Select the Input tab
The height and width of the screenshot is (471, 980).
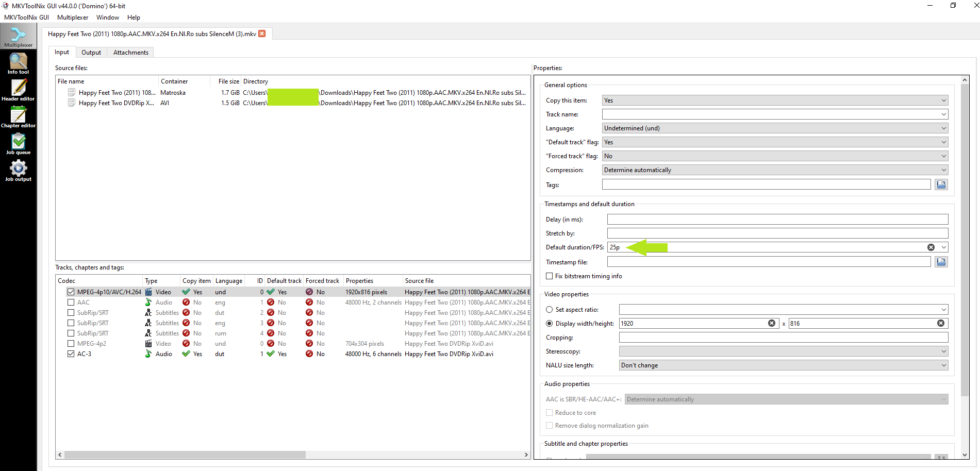point(62,52)
